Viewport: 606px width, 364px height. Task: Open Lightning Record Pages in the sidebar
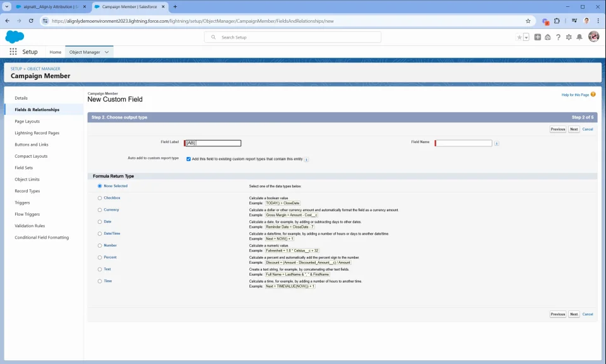tap(37, 133)
